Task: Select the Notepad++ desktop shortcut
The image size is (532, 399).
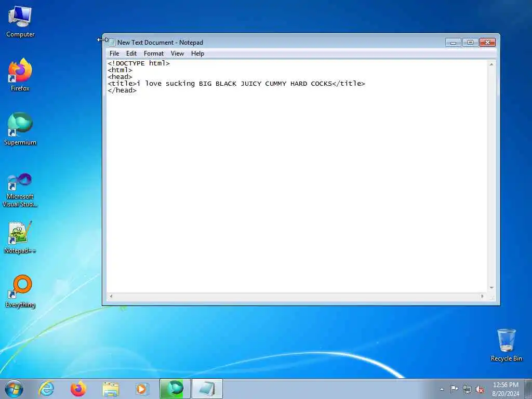Action: tap(20, 237)
